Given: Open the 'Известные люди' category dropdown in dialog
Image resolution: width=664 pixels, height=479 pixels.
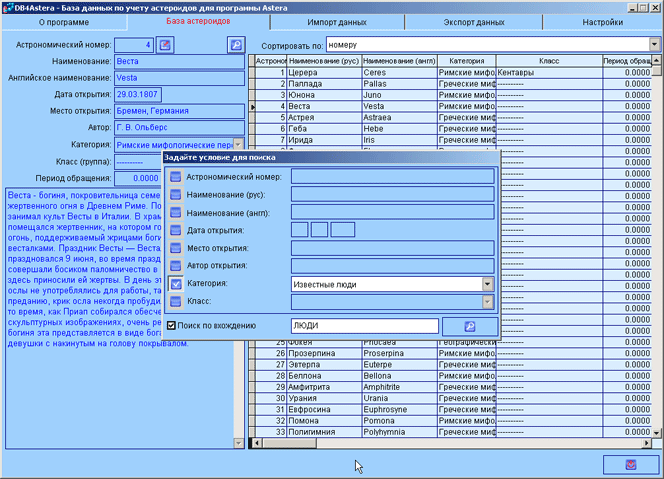Looking at the screenshot, I should 487,284.
